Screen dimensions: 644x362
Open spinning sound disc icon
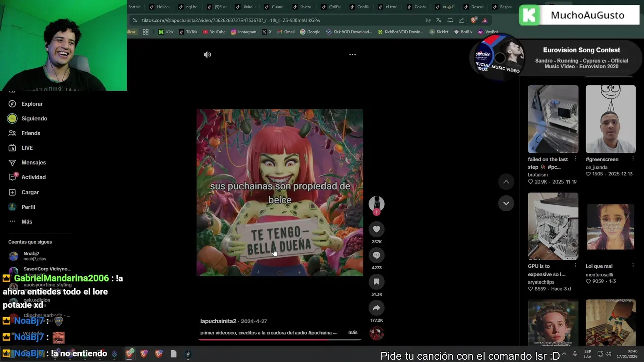[376, 333]
